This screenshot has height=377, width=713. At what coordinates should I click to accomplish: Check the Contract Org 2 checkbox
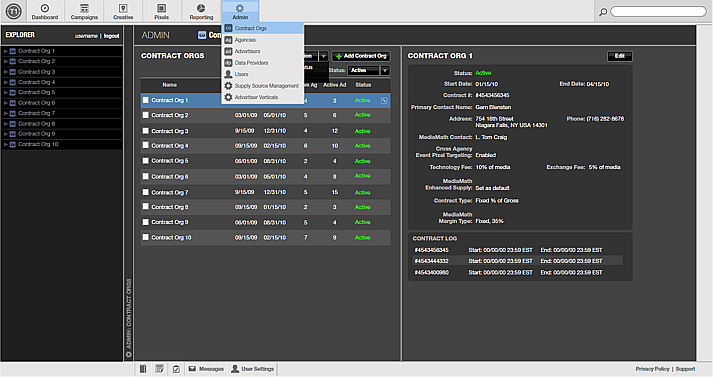click(x=146, y=115)
